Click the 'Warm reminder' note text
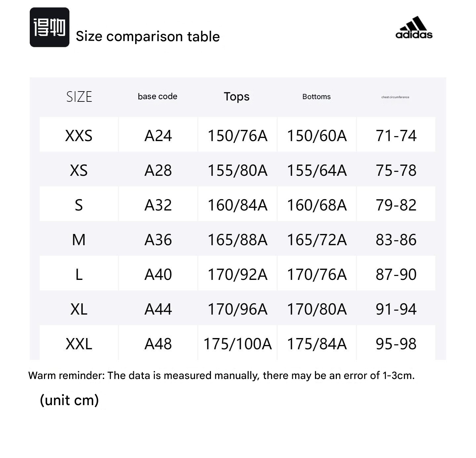Image resolution: width=476 pixels, height=458 pixels. click(x=221, y=375)
